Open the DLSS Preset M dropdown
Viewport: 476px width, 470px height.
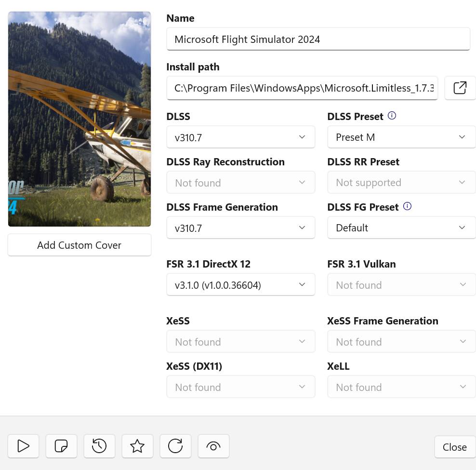coord(401,137)
